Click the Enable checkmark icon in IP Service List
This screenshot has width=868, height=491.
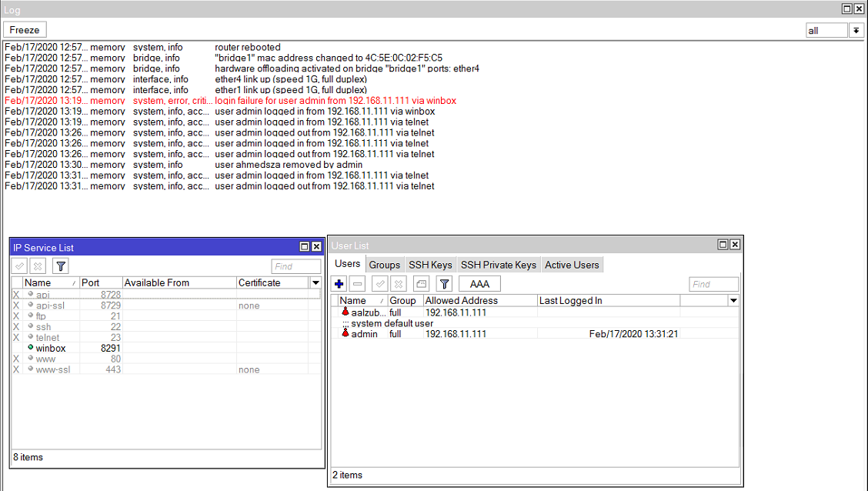coord(18,266)
